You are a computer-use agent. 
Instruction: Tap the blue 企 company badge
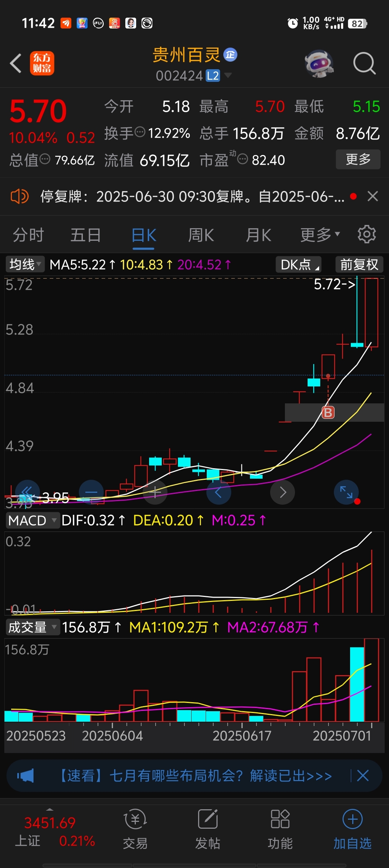tap(231, 55)
